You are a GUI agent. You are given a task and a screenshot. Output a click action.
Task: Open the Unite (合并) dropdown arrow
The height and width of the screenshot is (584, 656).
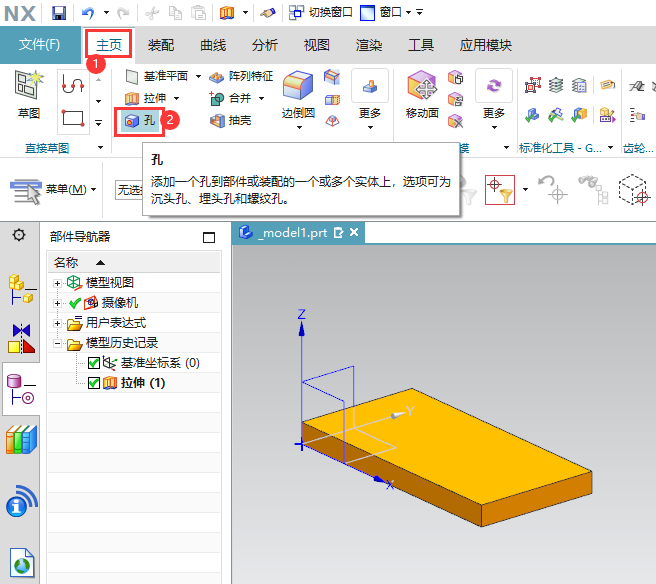point(261,99)
